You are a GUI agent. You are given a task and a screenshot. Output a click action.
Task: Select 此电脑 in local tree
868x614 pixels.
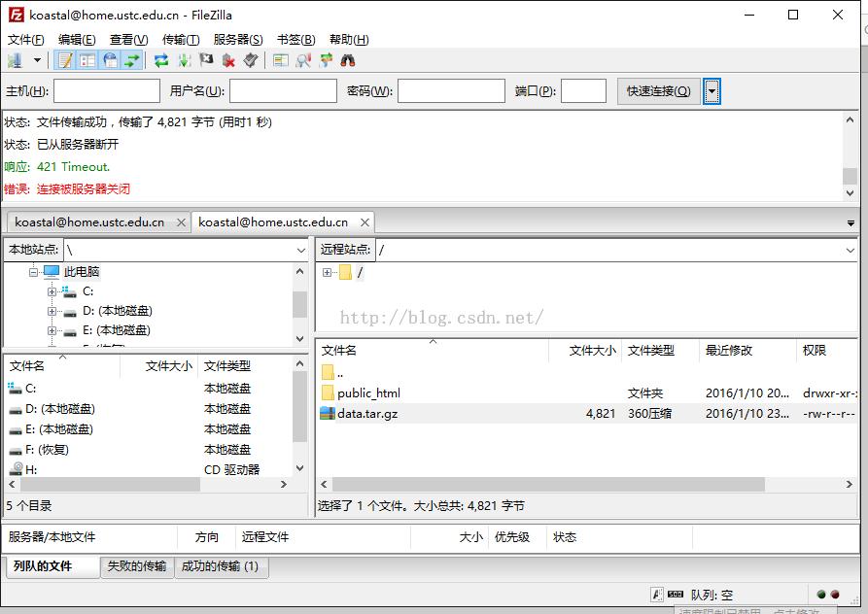point(82,272)
